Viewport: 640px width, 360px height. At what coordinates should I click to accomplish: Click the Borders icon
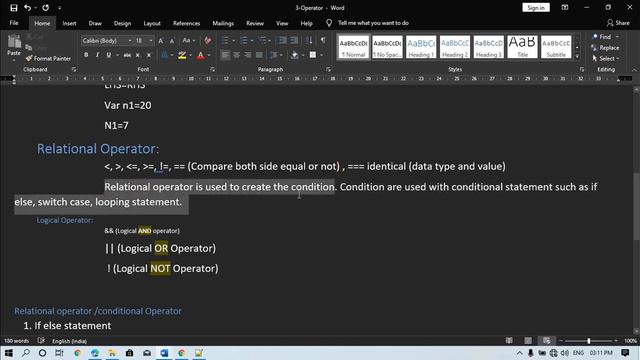(x=313, y=55)
